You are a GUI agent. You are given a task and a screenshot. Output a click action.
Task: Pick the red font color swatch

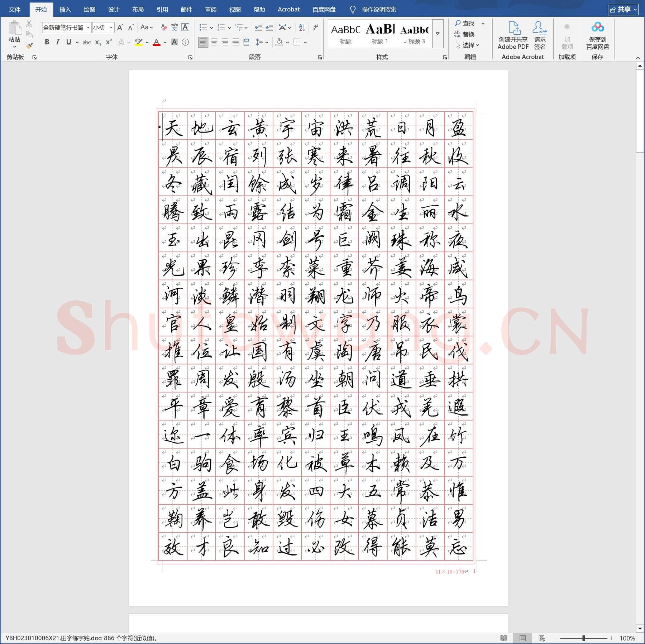pyautogui.click(x=157, y=42)
